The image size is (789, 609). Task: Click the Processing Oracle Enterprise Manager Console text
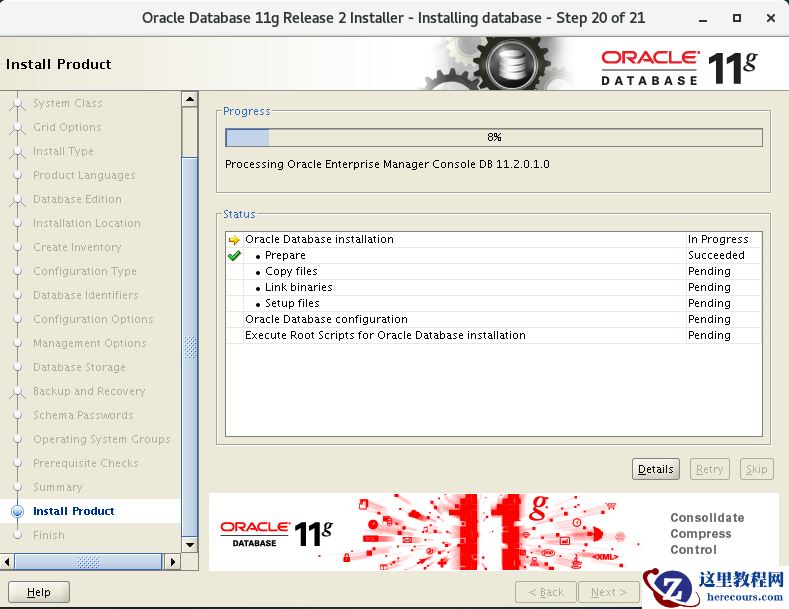click(387, 164)
